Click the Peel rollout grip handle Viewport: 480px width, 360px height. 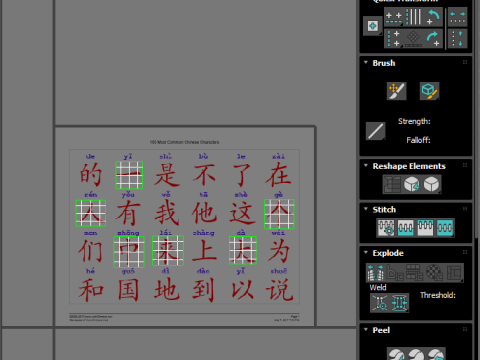tap(465, 329)
